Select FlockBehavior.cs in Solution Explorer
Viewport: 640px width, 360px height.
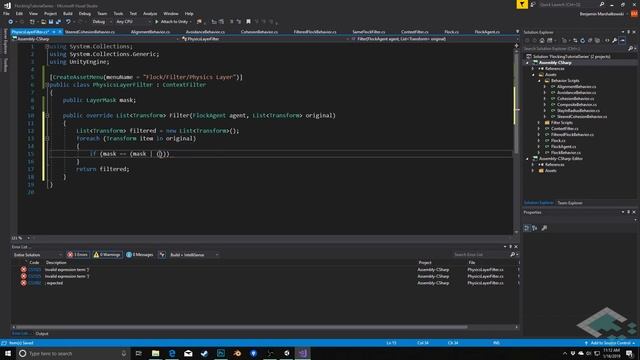pos(566,153)
